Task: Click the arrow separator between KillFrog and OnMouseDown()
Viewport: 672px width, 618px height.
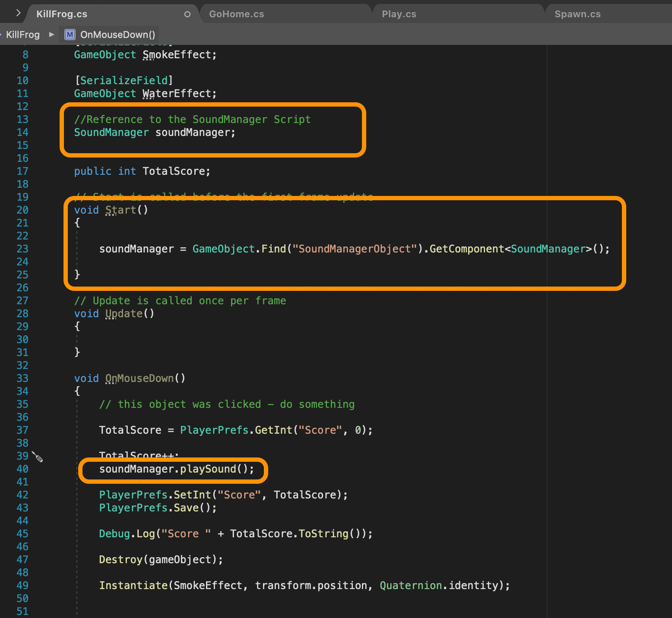Action: pyautogui.click(x=52, y=35)
